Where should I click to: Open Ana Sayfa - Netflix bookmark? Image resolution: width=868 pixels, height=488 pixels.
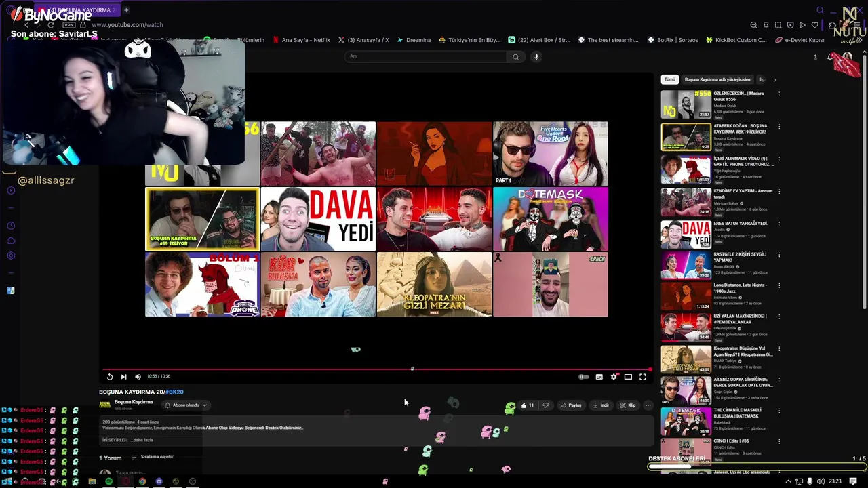coord(301,40)
